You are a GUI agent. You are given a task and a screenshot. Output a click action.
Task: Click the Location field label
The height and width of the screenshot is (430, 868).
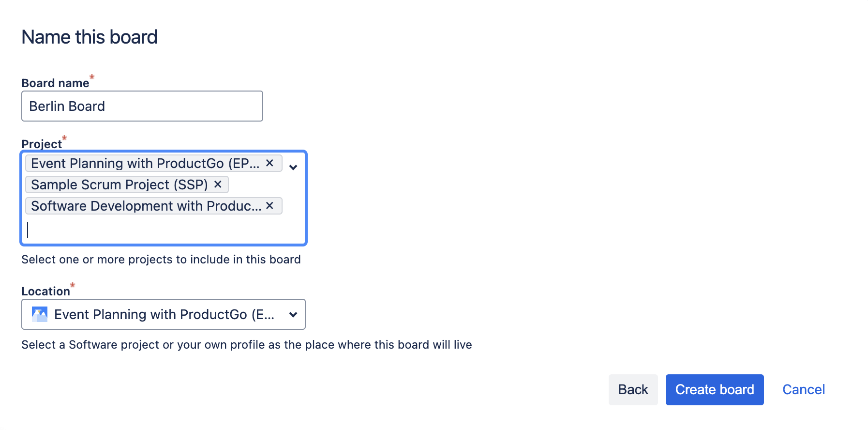click(45, 292)
